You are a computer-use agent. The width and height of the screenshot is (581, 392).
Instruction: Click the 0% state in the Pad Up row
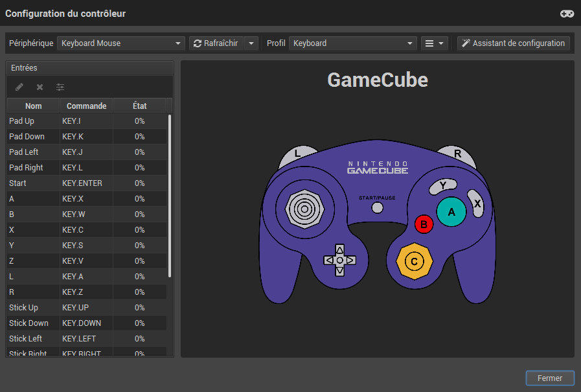[140, 121]
